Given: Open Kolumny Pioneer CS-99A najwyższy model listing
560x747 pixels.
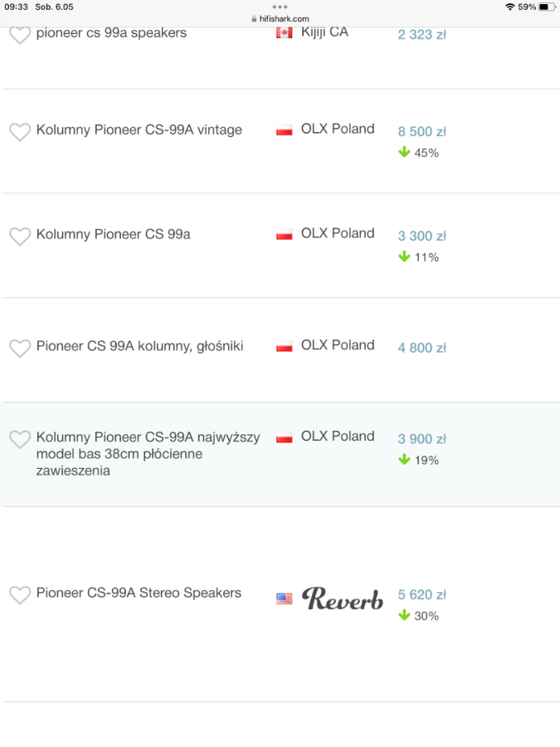Looking at the screenshot, I should pyautogui.click(x=149, y=453).
